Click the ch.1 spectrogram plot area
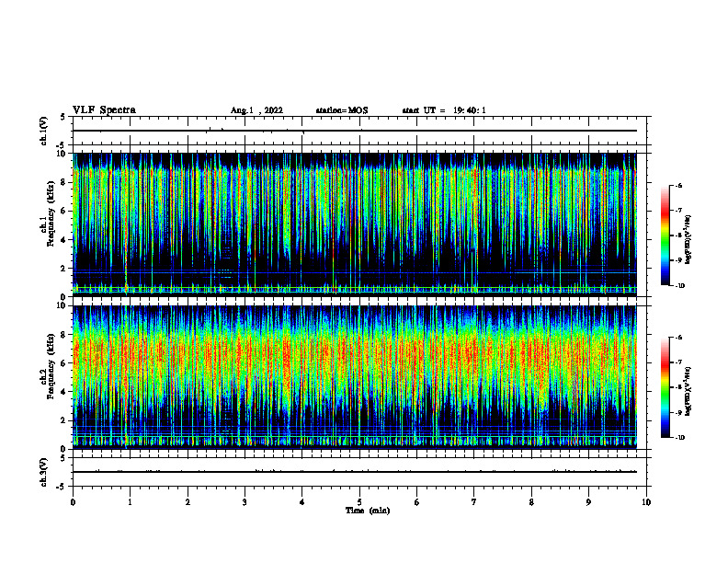Image resolution: width=728 pixels, height=563 pixels. click(x=355, y=224)
